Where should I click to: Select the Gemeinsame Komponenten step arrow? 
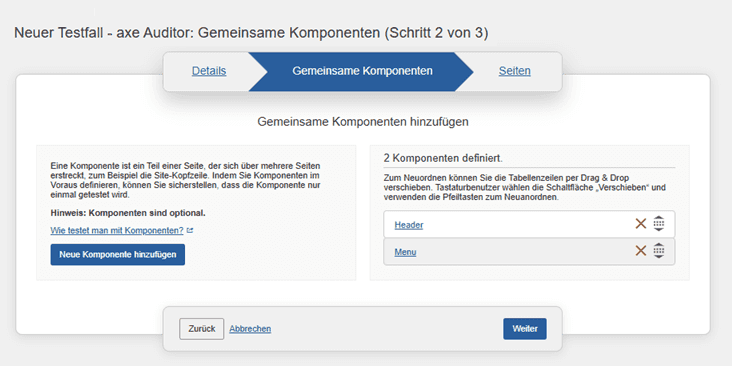pos(362,71)
